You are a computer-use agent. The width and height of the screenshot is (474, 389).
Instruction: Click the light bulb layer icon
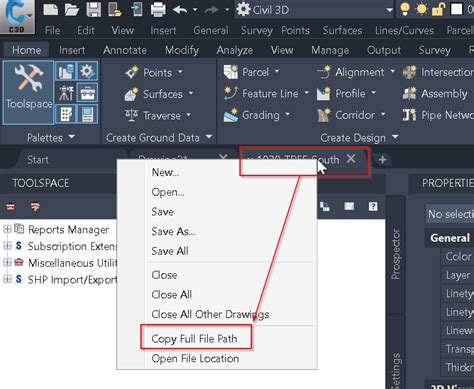pos(405,9)
